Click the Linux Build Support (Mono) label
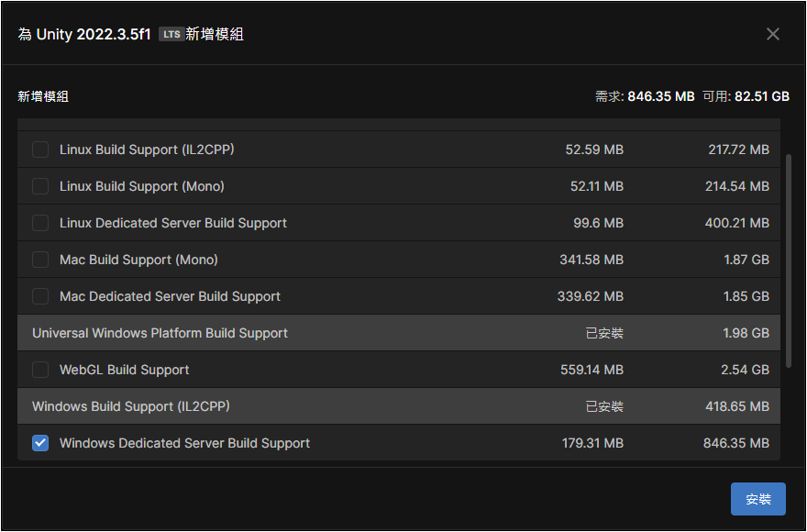Screen dimensions: 807x532 (142, 186)
